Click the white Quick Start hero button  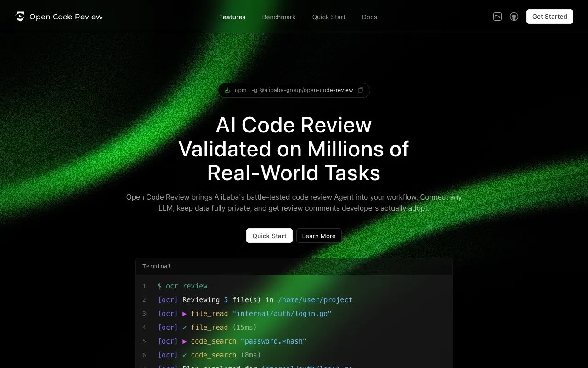coord(269,236)
